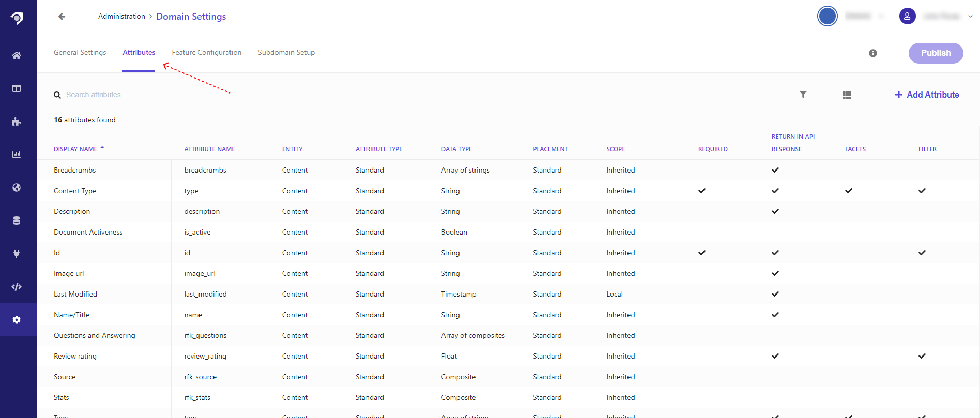The width and height of the screenshot is (980, 418).
Task: Toggle Return in API check for Last Modified
Action: (775, 294)
